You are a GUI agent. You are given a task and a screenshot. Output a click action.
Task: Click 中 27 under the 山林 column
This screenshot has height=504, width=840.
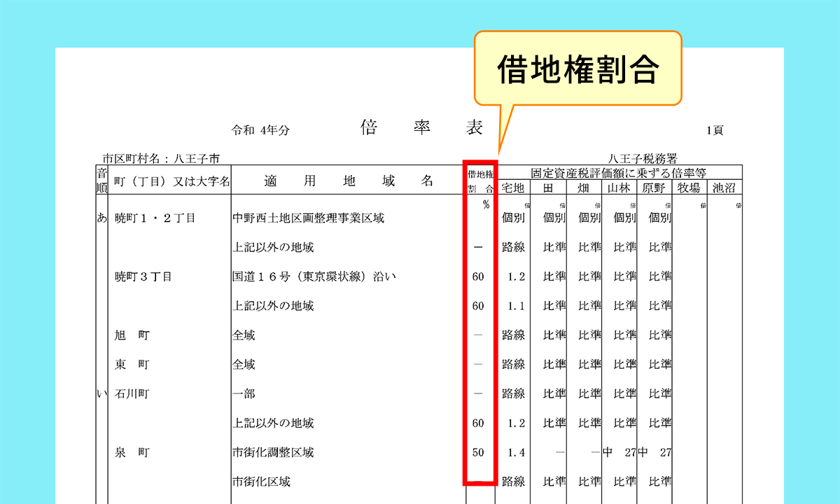619,453
